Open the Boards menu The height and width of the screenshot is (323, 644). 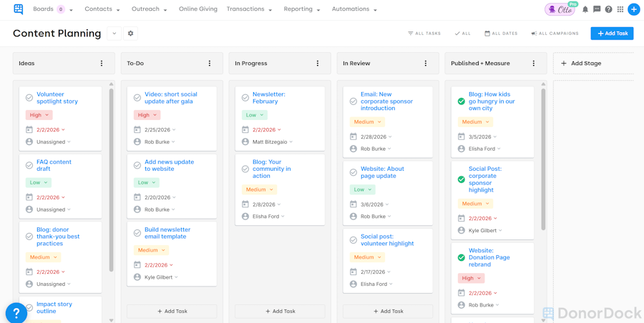coord(53,9)
